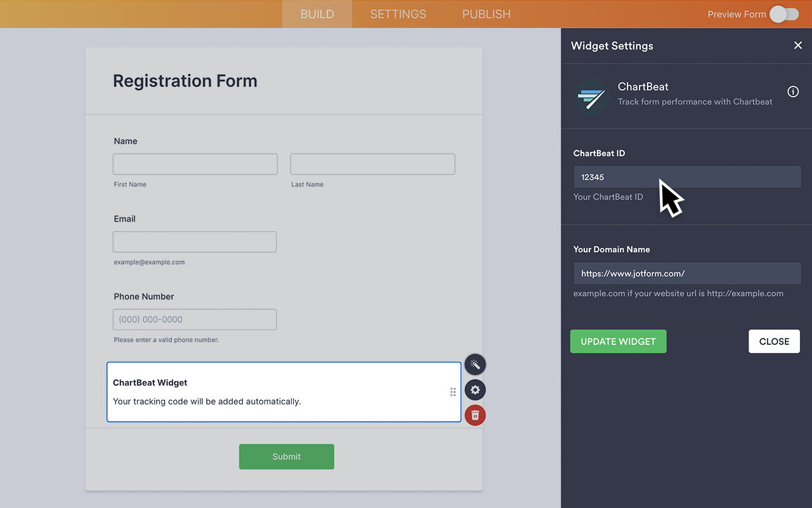Edit the Your Domain Name field
Screen dimensions: 812x508
tap(687, 273)
